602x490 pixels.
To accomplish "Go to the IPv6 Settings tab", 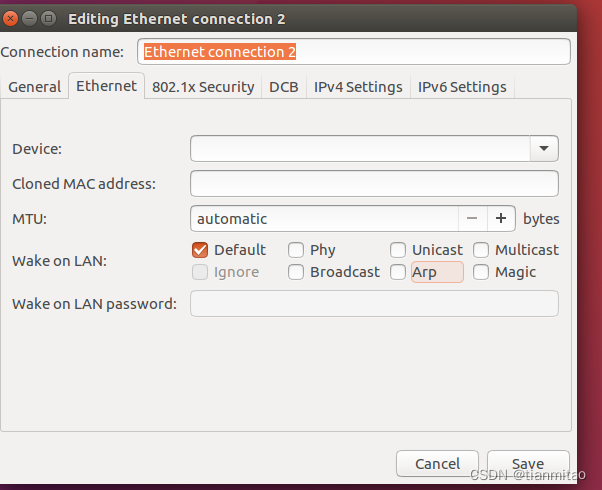I will coord(462,87).
